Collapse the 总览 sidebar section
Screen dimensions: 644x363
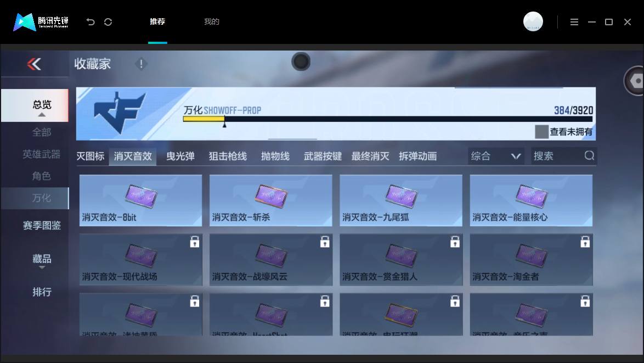tap(35, 105)
